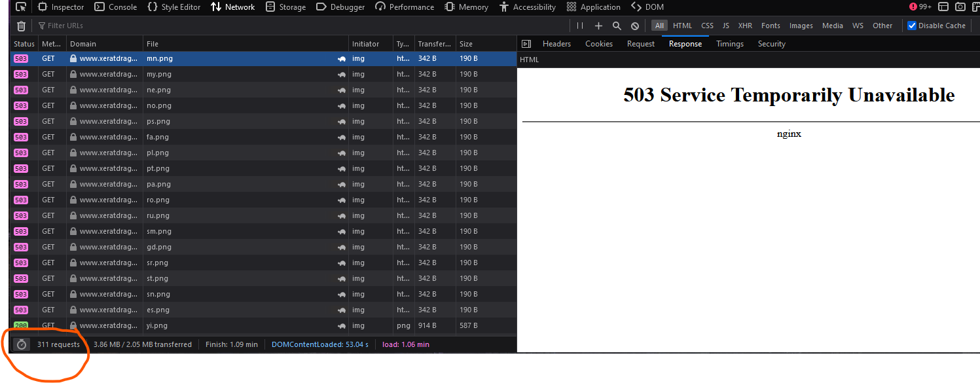Click the lock icon on fa.png row
Image resolution: width=980 pixels, height=383 pixels.
(x=73, y=137)
